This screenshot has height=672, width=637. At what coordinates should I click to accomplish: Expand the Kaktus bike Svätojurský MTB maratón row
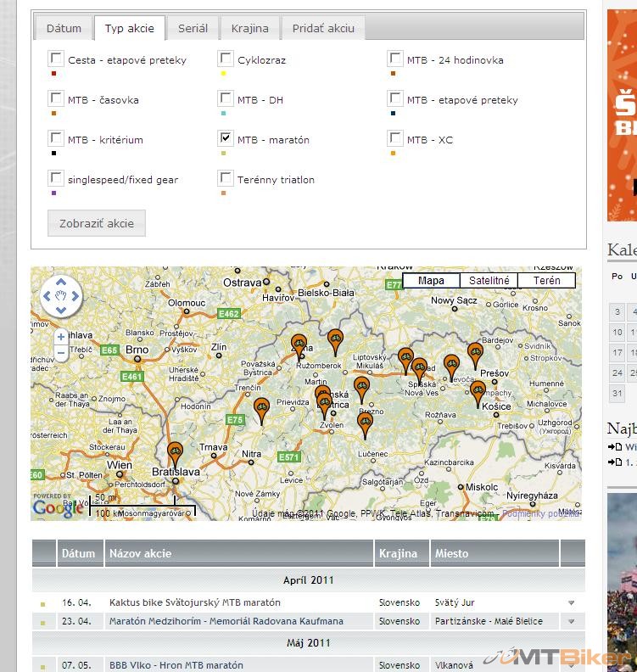(571, 603)
